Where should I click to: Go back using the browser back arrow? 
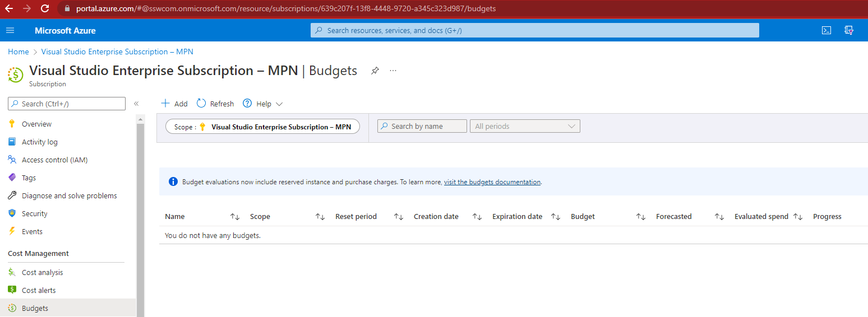(x=9, y=8)
